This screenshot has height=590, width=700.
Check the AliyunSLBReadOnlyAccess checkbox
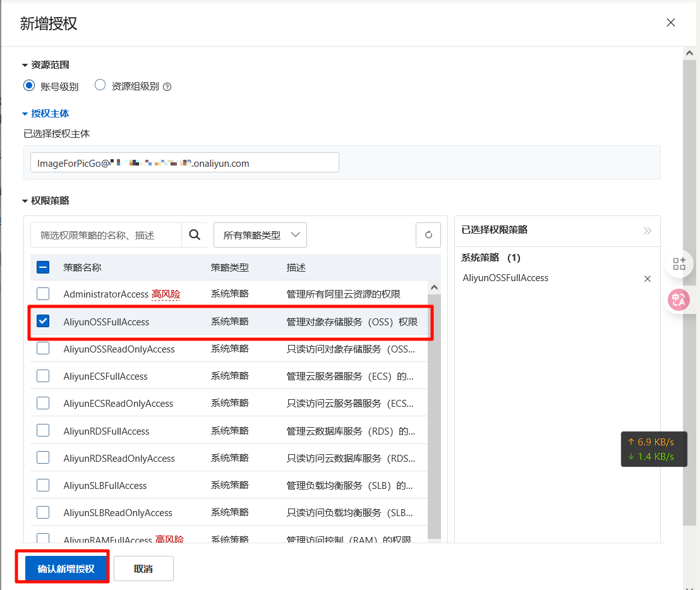pos(43,512)
